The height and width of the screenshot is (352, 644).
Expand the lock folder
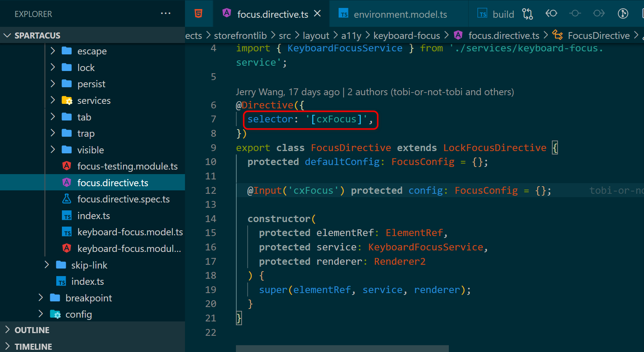(x=53, y=67)
